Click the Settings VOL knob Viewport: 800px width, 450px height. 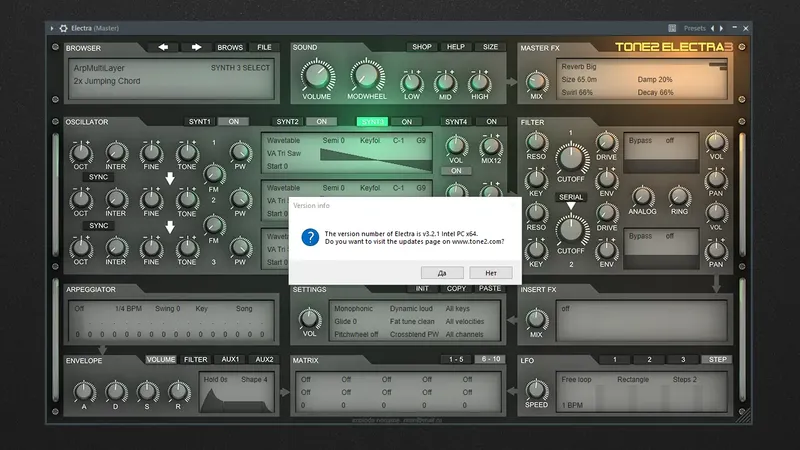point(309,319)
